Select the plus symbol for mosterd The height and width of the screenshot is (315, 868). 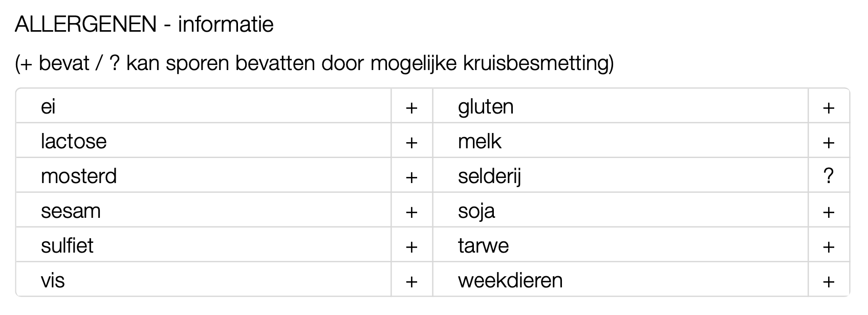pyautogui.click(x=411, y=177)
